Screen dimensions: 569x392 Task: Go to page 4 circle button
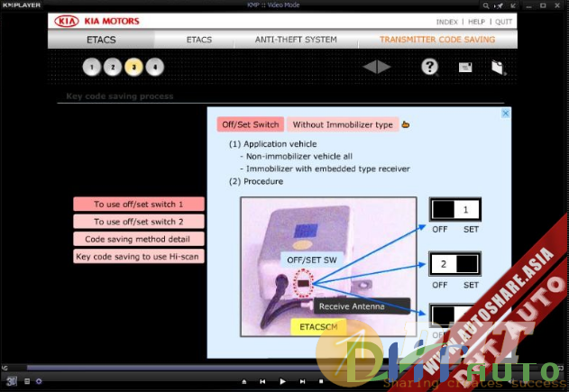[155, 67]
